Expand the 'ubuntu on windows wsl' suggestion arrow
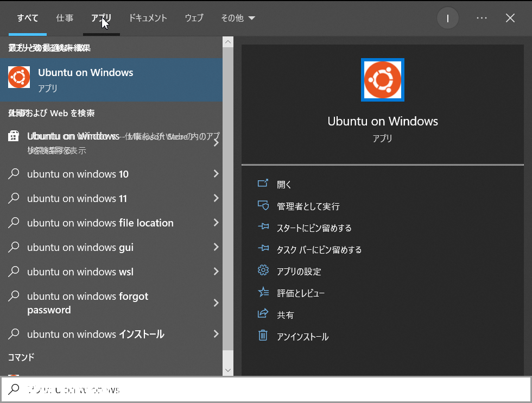This screenshot has height=403, width=532. [x=216, y=272]
